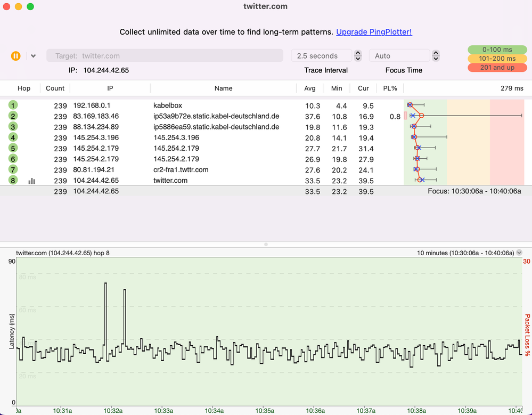Click the Cur column header
Screen dimensions: 532x415
(363, 88)
